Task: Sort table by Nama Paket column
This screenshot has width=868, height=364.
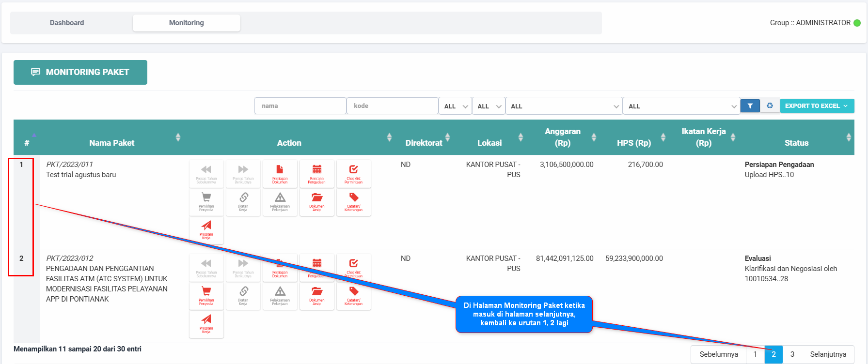Action: (178, 137)
